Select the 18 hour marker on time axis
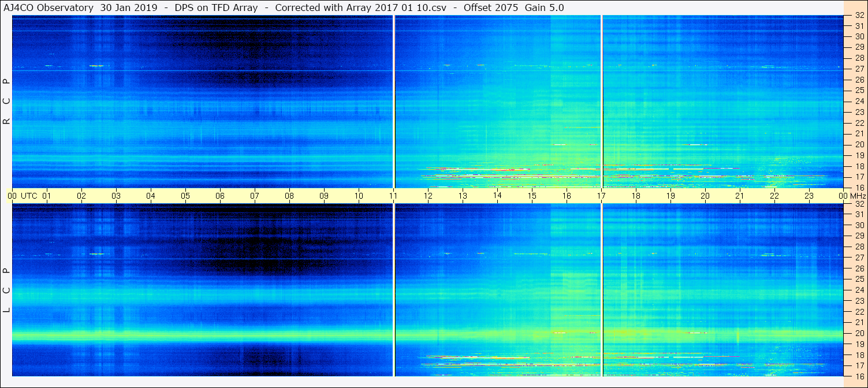The width and height of the screenshot is (868, 388). 636,196
